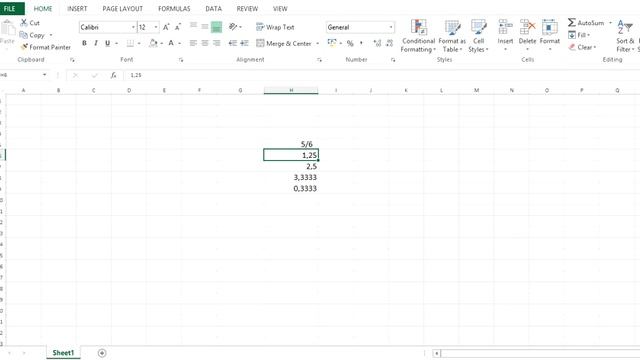
Task: Center text horizontally
Action: click(205, 43)
